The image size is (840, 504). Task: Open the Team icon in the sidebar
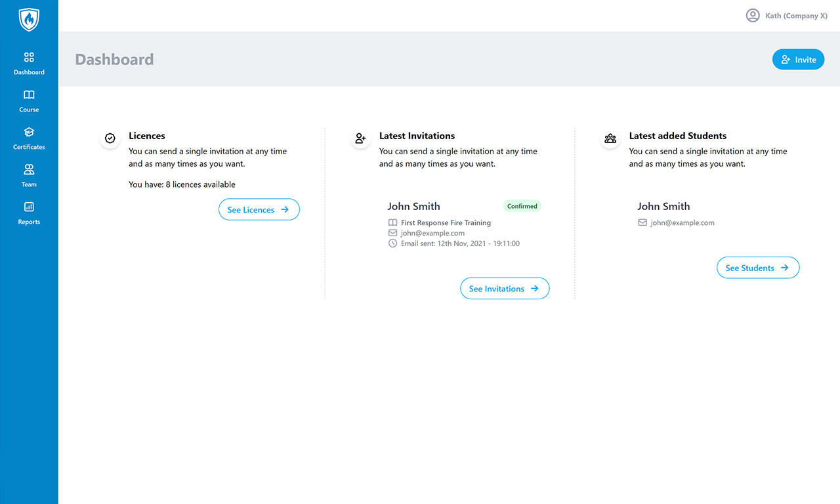[x=29, y=170]
